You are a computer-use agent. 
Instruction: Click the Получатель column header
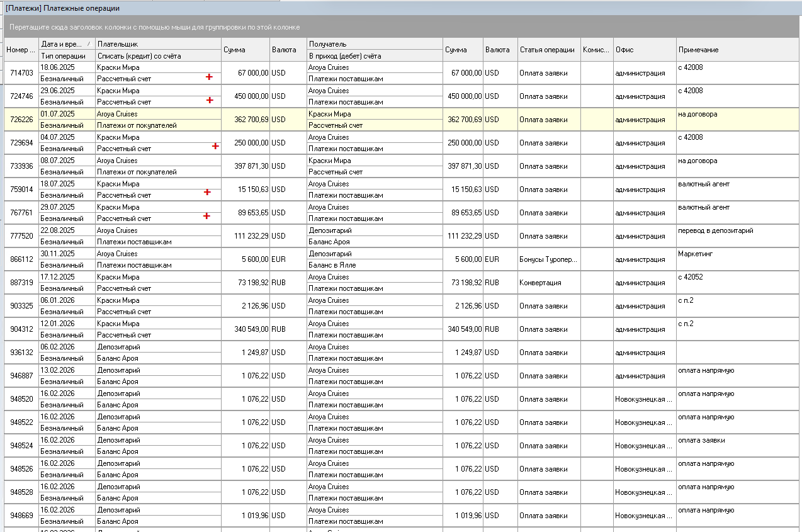375,44
